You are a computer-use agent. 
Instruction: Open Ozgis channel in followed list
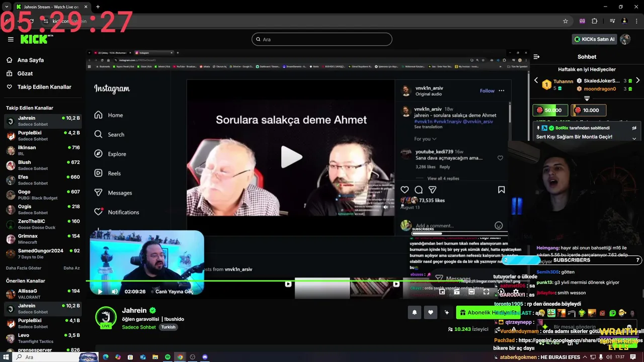point(43,209)
